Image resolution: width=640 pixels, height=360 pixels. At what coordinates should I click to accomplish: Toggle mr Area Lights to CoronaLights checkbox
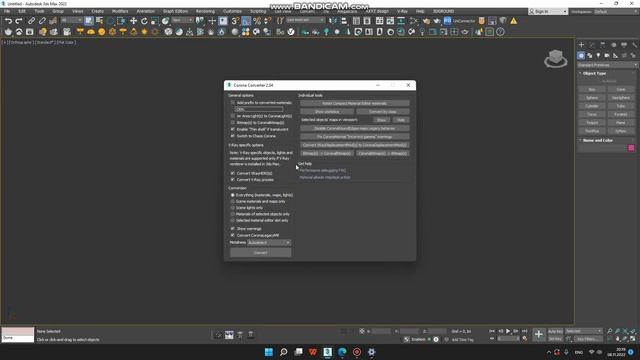click(x=233, y=116)
